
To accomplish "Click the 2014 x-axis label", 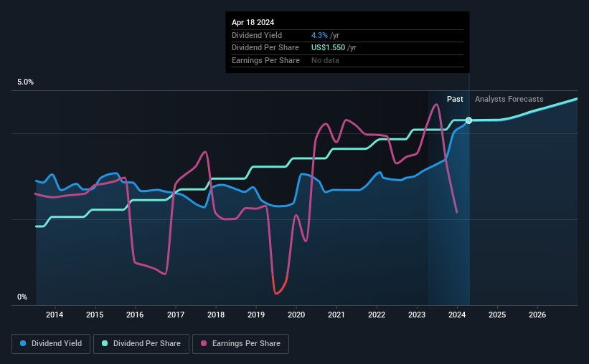I will (x=55, y=315).
